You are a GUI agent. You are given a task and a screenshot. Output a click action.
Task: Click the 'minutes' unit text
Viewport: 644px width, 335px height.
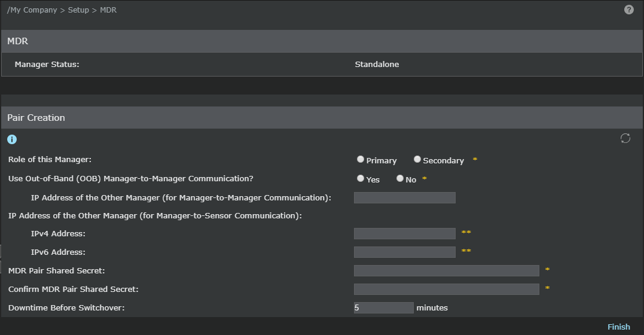tap(432, 307)
